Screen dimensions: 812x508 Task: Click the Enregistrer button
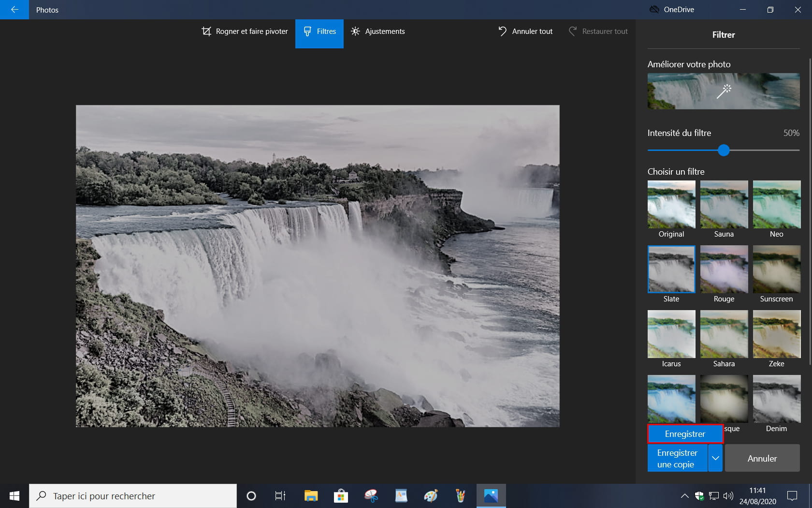click(x=685, y=434)
